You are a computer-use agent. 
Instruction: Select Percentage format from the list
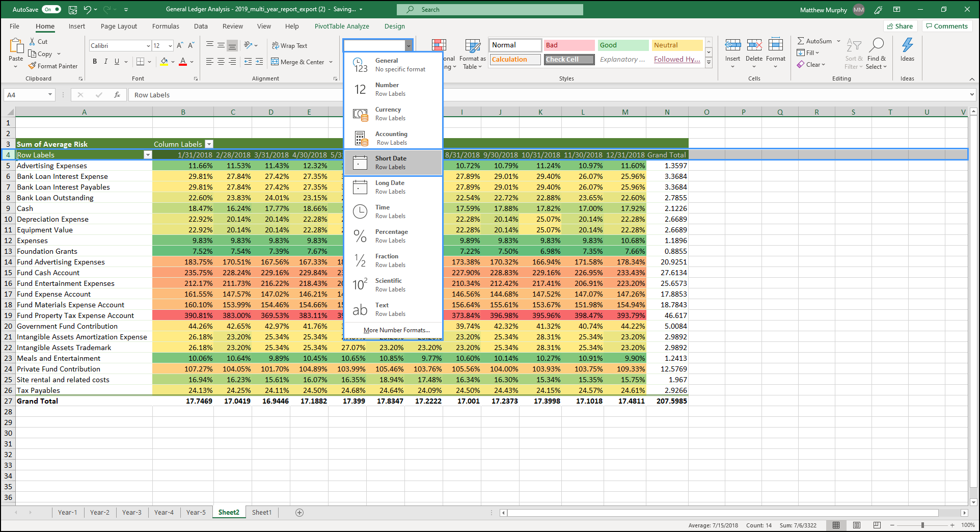393,236
